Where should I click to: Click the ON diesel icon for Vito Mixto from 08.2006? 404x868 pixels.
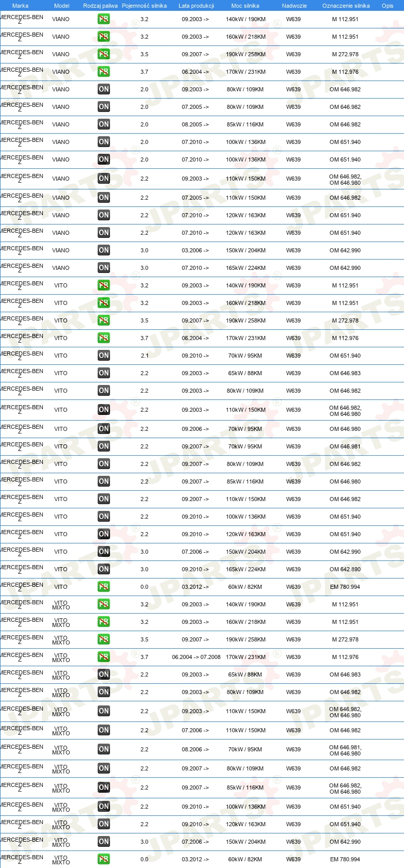tap(104, 749)
